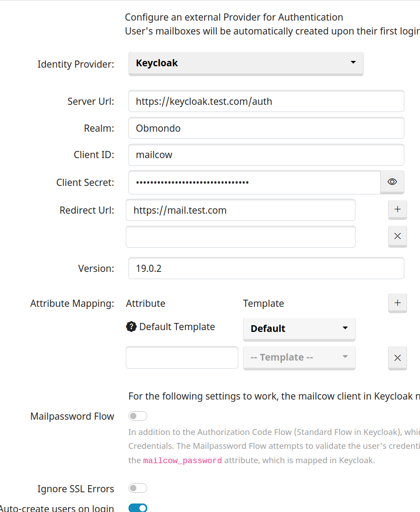The height and width of the screenshot is (512, 420).
Task: Click the empty second Redirect Url field
Action: point(240,237)
